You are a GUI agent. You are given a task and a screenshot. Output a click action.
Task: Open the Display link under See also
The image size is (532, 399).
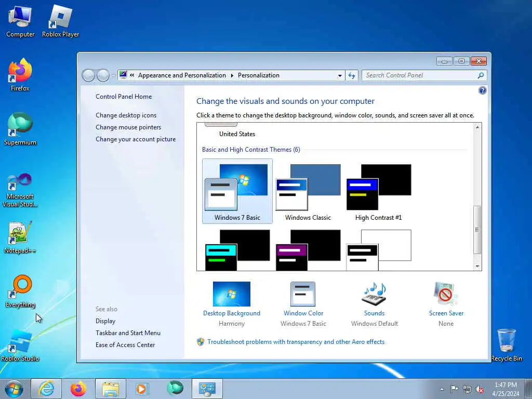105,321
